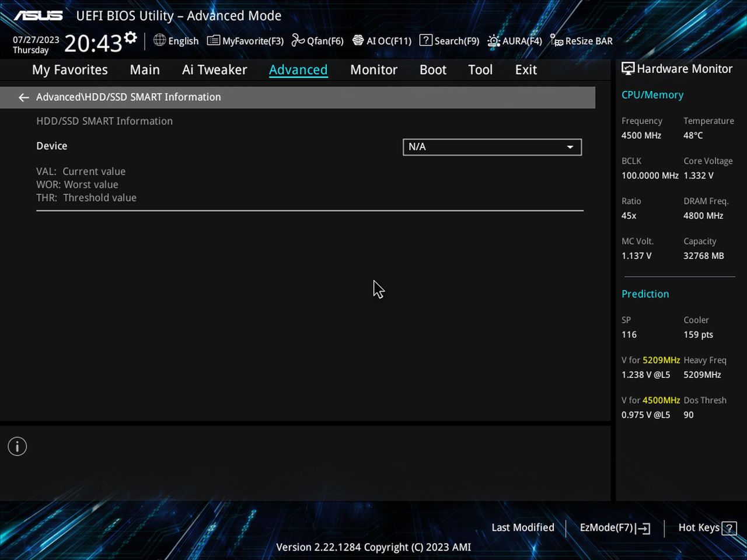
Task: Click the Search question mark icon
Action: [426, 40]
